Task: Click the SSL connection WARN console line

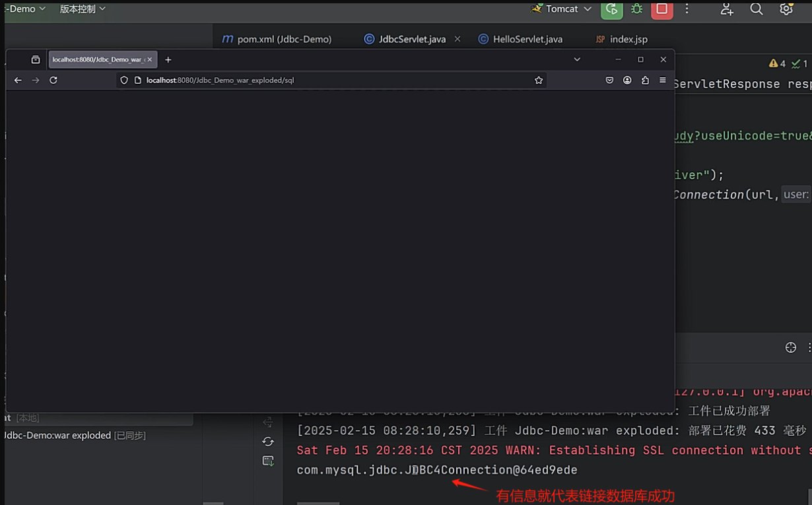Action: coord(554,450)
